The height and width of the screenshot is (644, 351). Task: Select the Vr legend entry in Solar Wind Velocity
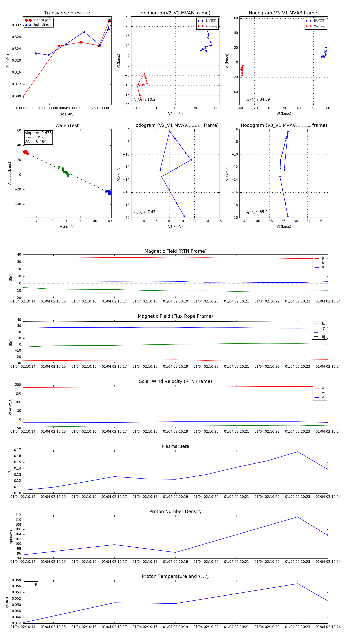[320, 389]
